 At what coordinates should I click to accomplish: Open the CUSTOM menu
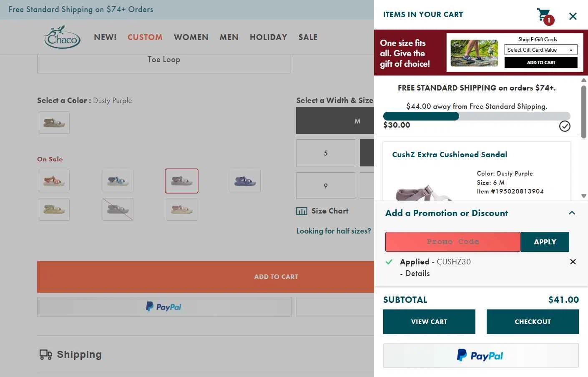point(145,37)
